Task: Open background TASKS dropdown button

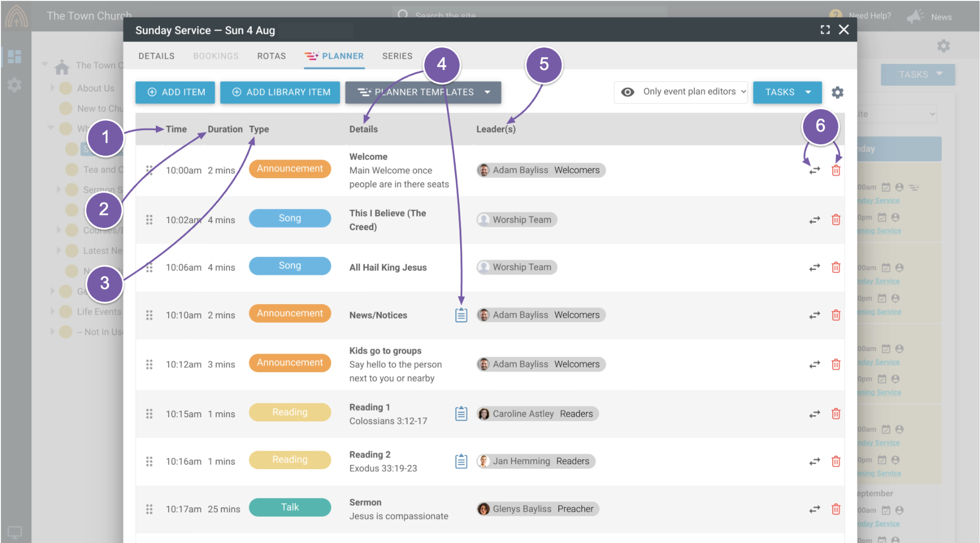Action: pos(917,74)
